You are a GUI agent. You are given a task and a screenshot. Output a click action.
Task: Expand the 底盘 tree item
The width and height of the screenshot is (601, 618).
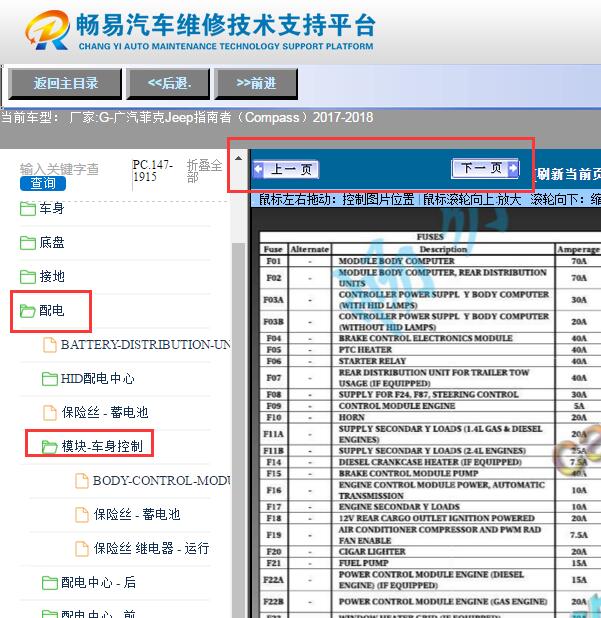tap(52, 242)
